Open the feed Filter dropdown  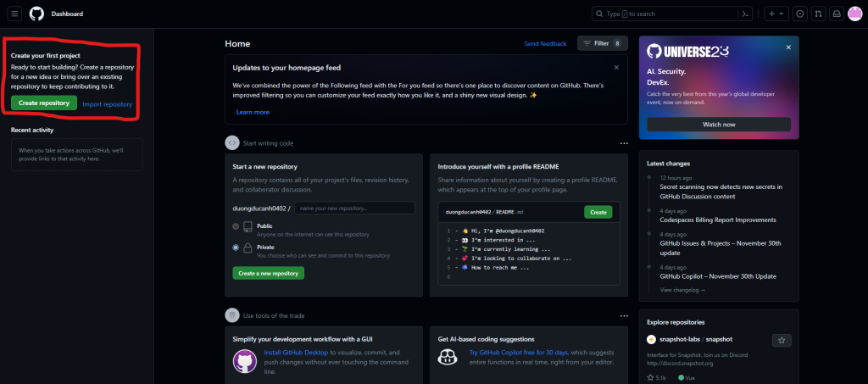pyautogui.click(x=602, y=43)
